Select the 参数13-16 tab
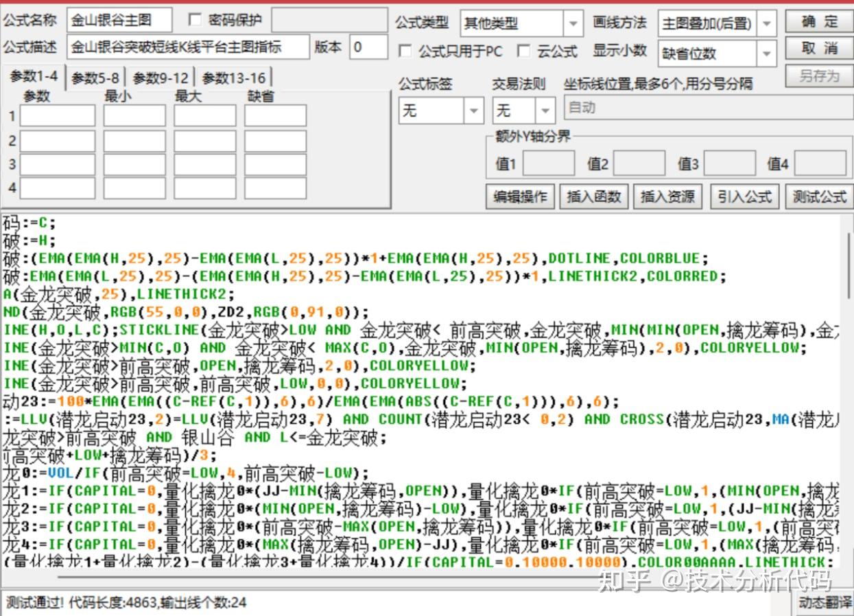854x616 pixels. pos(233,78)
